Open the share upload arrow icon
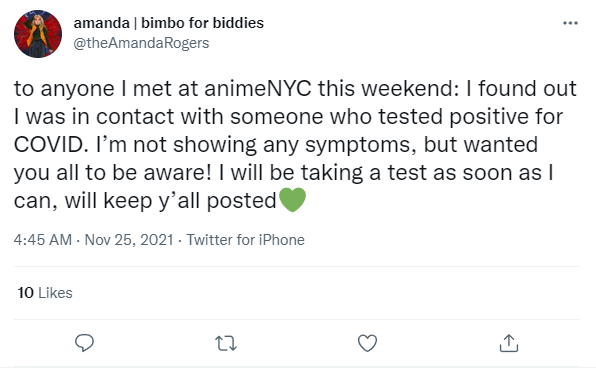Image resolution: width=596 pixels, height=369 pixels. tap(509, 343)
